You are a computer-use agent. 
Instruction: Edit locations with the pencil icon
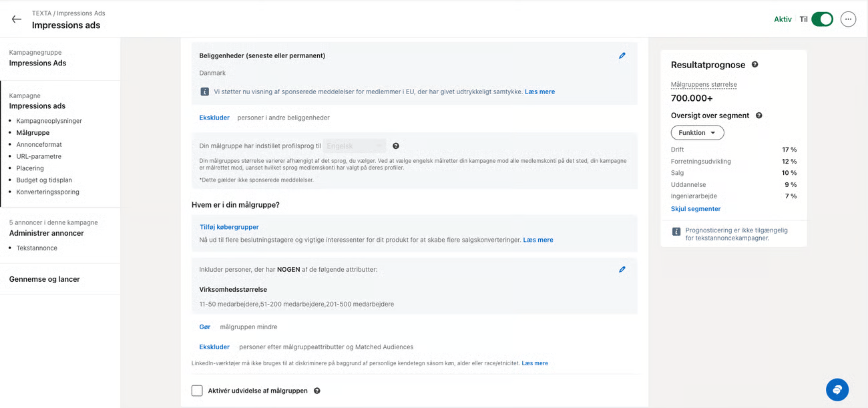coord(622,56)
